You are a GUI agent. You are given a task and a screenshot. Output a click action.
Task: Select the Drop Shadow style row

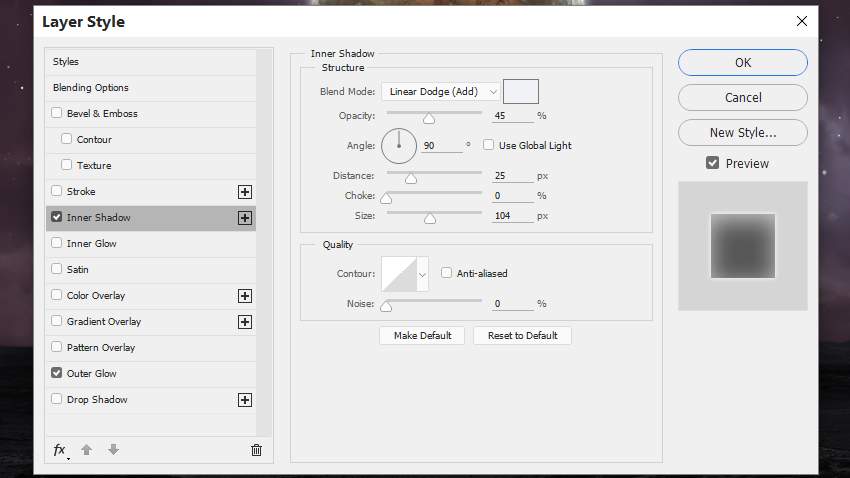click(x=151, y=400)
